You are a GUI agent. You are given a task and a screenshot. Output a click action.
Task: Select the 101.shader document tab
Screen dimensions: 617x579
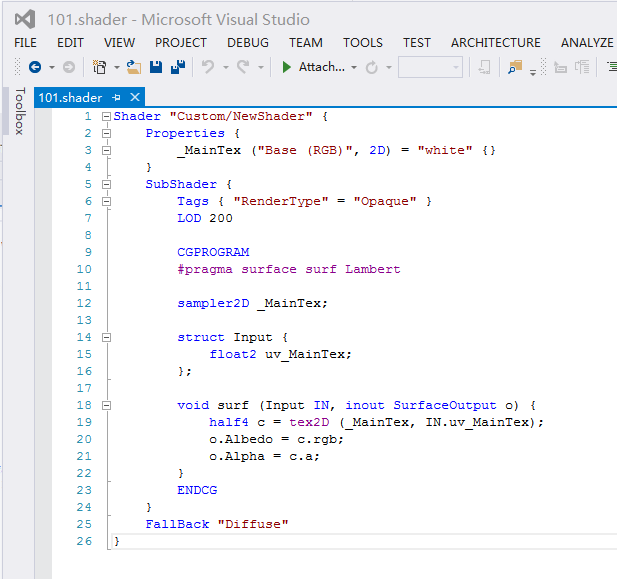pyautogui.click(x=70, y=97)
